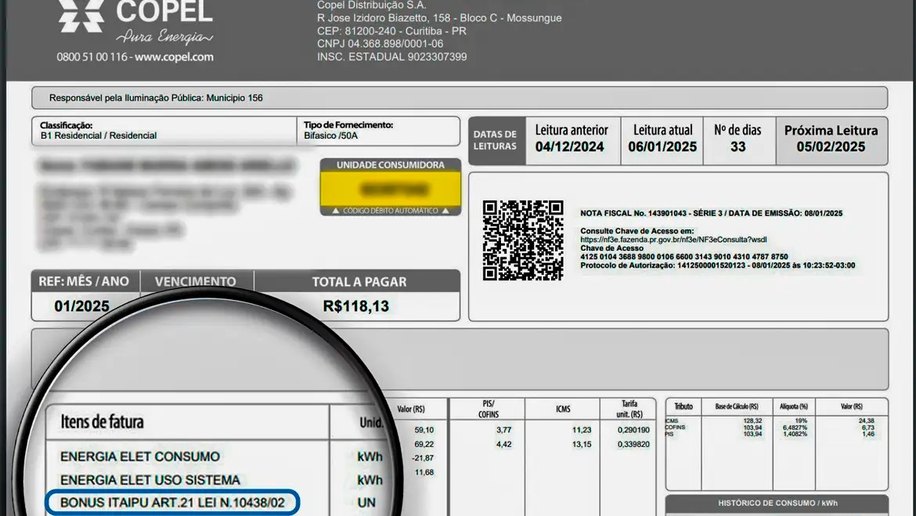Click the Tarifa unit. (R$) header
The height and width of the screenshot is (516, 916).
tap(630, 409)
